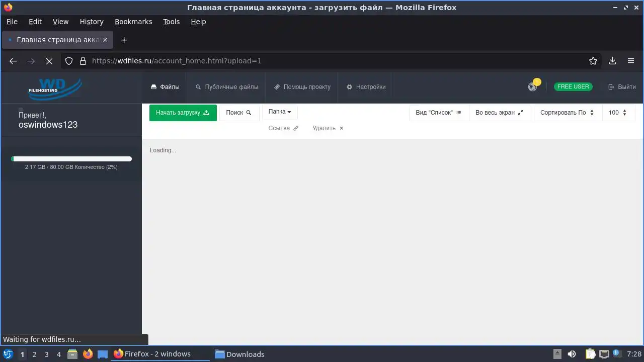Switch to workspace 4

(x=58, y=354)
